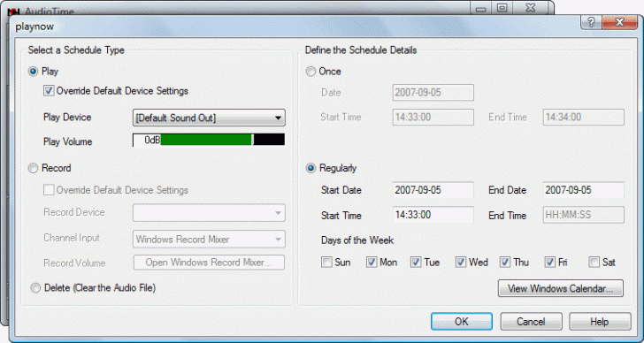Click the AudioTime window app icon

[14, 11]
